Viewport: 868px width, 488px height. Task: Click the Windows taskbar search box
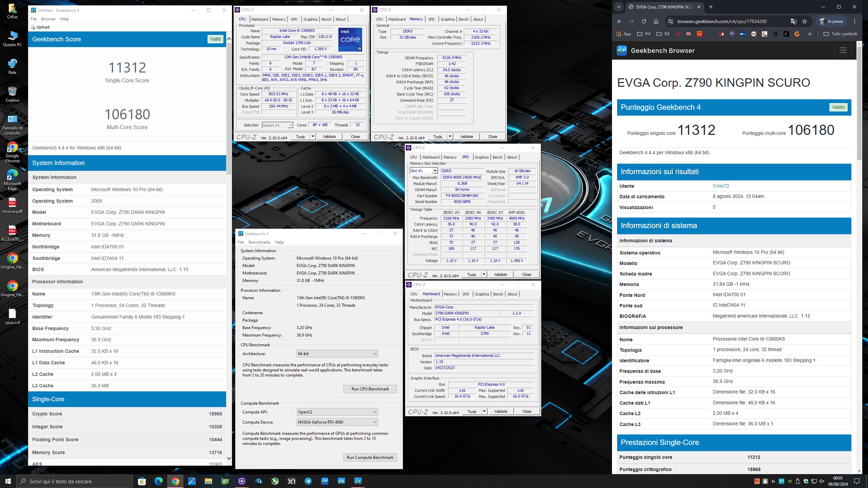coord(75,481)
